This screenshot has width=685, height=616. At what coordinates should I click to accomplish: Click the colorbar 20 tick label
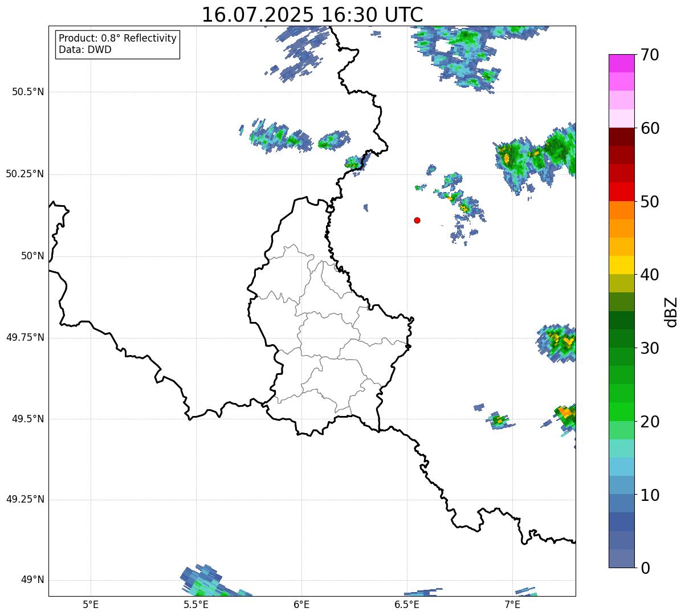click(x=650, y=422)
